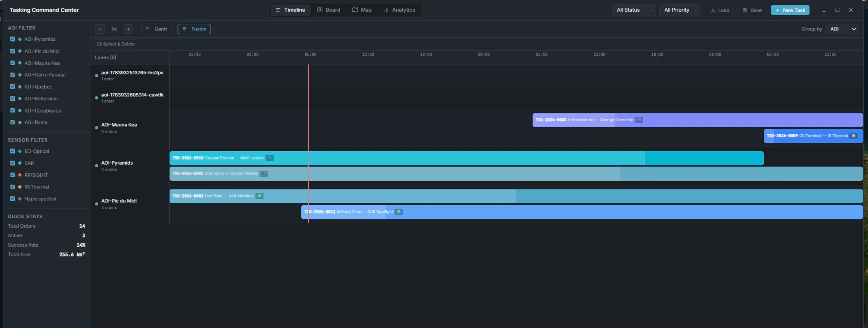868x328 pixels.
Task: Click the Load button
Action: (x=720, y=10)
